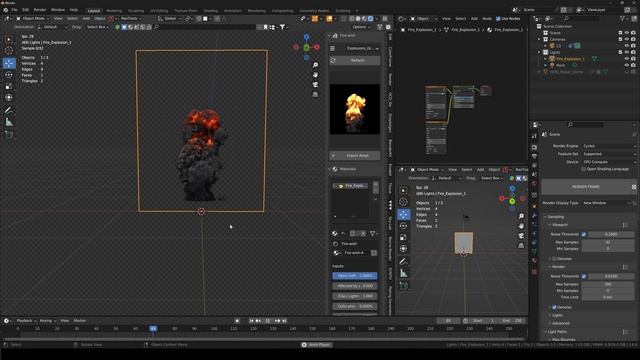Image resolution: width=640 pixels, height=360 pixels.
Task: Switch to the Shading workspace tab
Action: [x=211, y=11]
